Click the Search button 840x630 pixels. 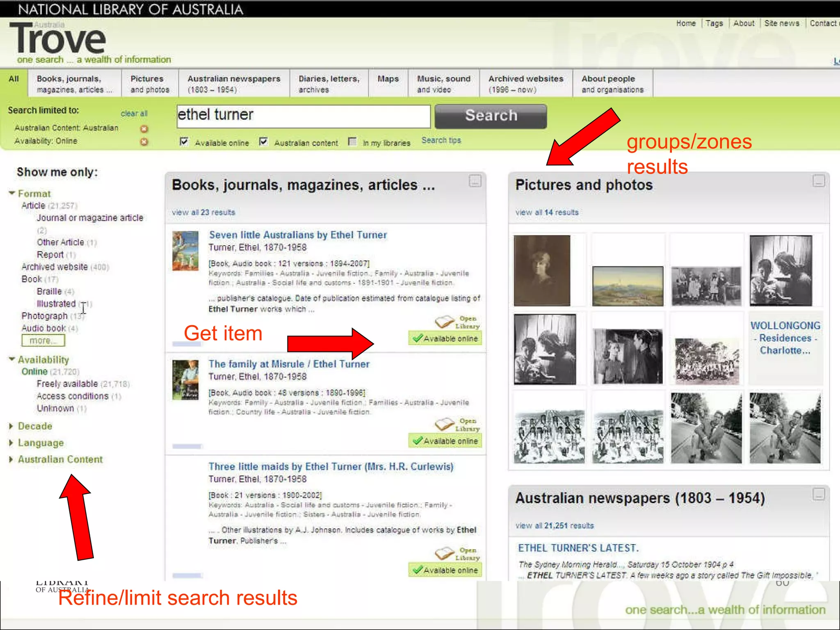(x=491, y=116)
